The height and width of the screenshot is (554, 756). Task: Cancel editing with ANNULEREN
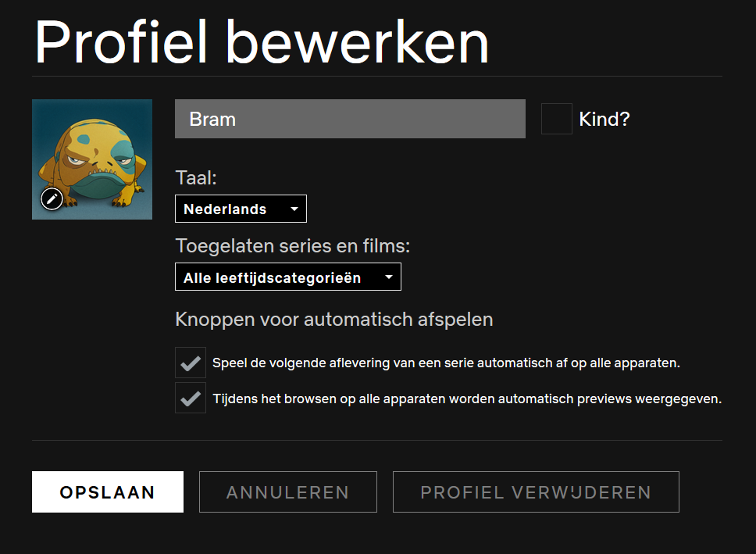288,491
